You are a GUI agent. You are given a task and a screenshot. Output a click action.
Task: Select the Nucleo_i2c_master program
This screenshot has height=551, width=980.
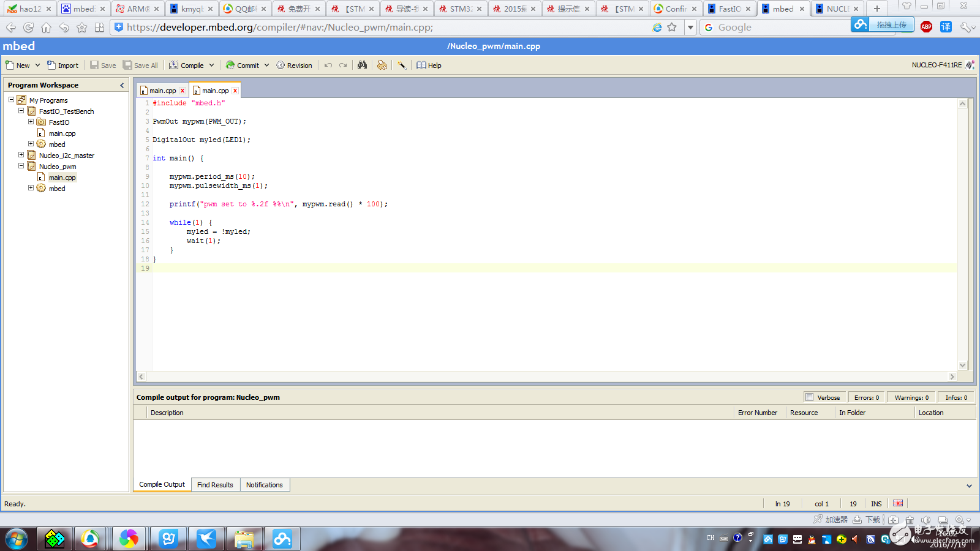(66, 156)
